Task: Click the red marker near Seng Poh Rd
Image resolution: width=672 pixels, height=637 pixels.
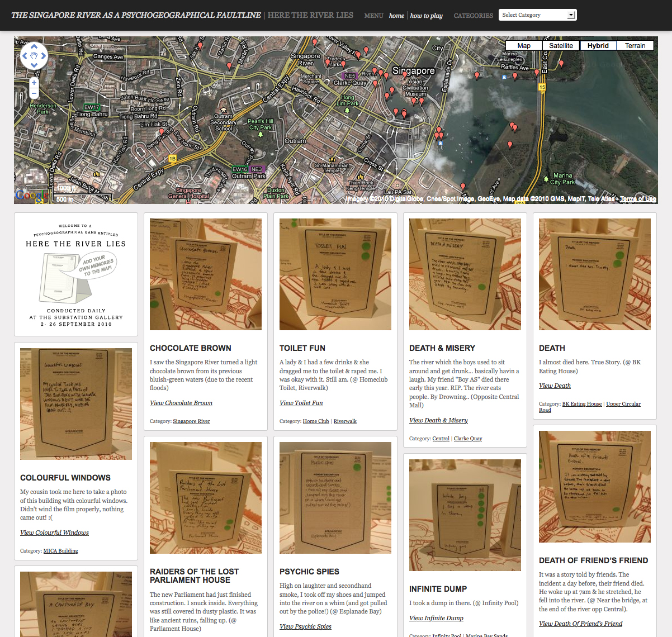Action: (162, 132)
